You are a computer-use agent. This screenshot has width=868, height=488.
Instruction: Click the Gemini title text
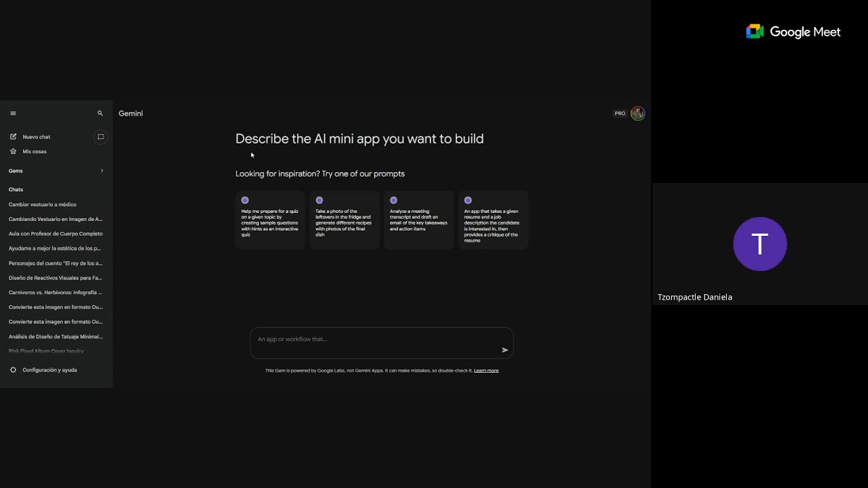pyautogui.click(x=131, y=113)
